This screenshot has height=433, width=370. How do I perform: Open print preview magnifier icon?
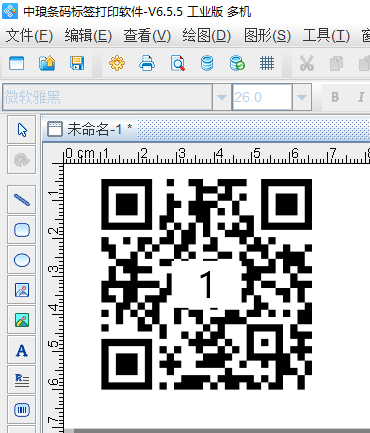pos(177,63)
